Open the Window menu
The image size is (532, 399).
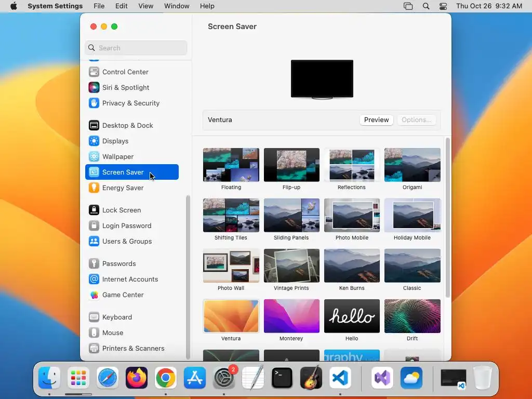177,6
